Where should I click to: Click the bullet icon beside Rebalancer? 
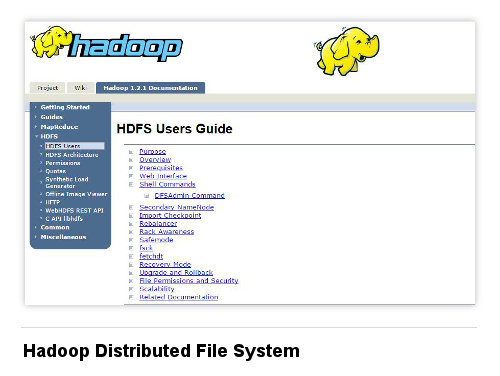(131, 224)
